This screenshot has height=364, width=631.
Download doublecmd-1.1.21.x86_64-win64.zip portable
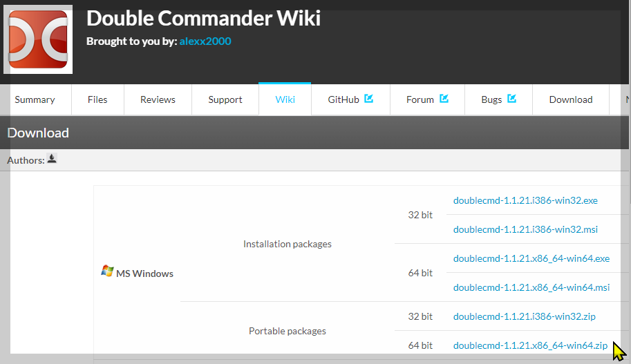pos(530,345)
